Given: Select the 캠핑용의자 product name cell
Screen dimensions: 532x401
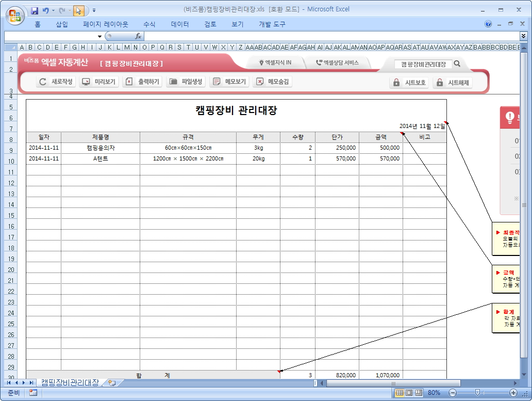Looking at the screenshot, I should pyautogui.click(x=100, y=148).
